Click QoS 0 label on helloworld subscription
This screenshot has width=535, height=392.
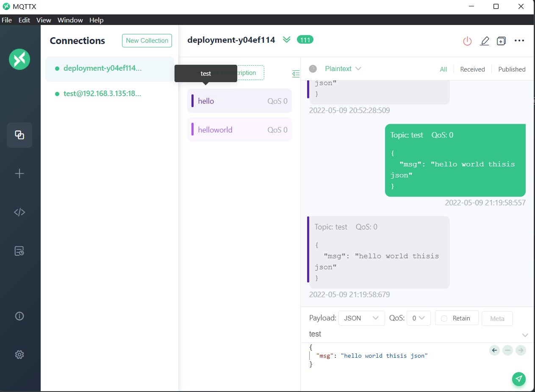click(x=277, y=130)
